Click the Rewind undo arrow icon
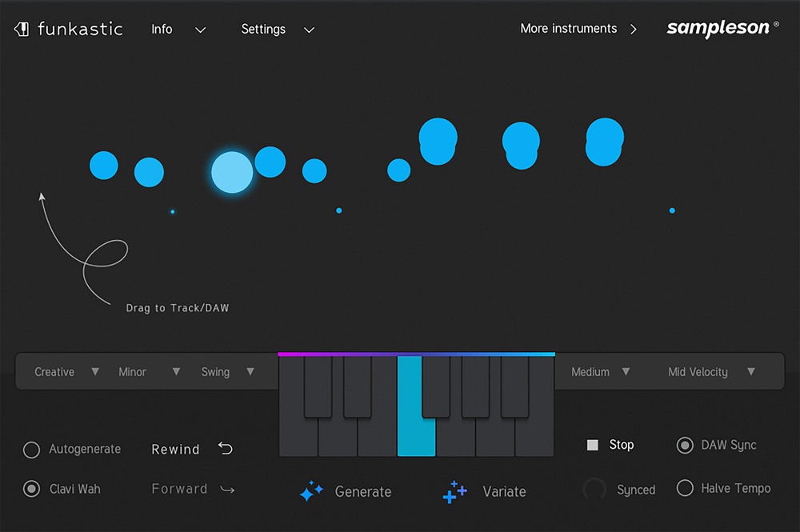 point(226,448)
